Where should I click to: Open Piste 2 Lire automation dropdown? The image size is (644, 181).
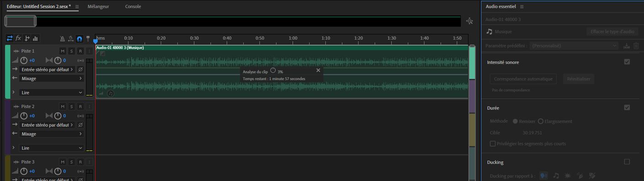click(x=52, y=148)
